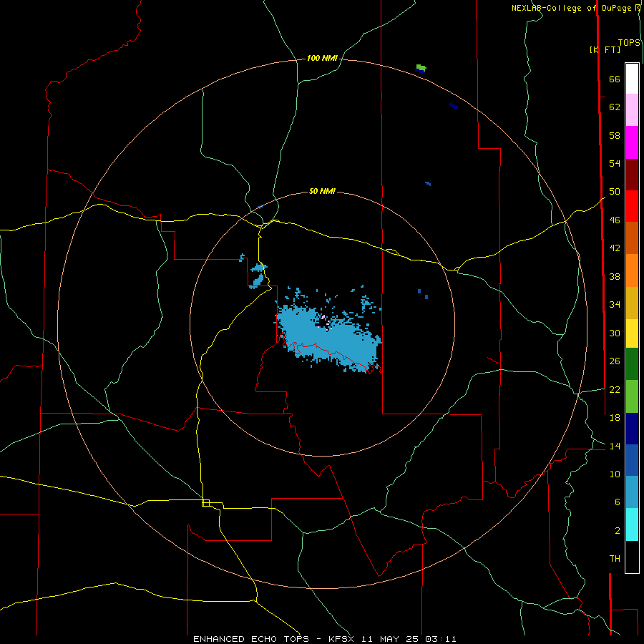The image size is (644, 644).
Task: Click the pink-white pixel inside the echo area
Action: pos(323,317)
